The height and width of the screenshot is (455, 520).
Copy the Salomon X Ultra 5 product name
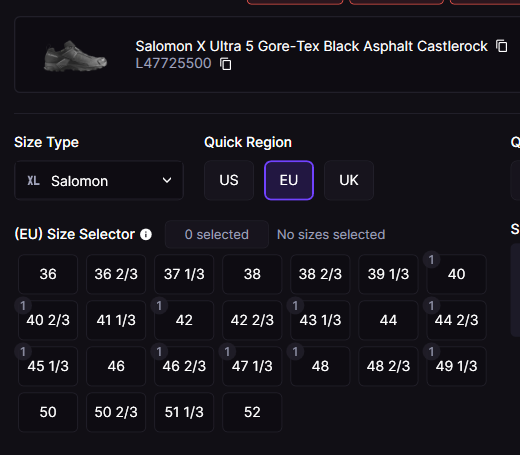click(502, 46)
